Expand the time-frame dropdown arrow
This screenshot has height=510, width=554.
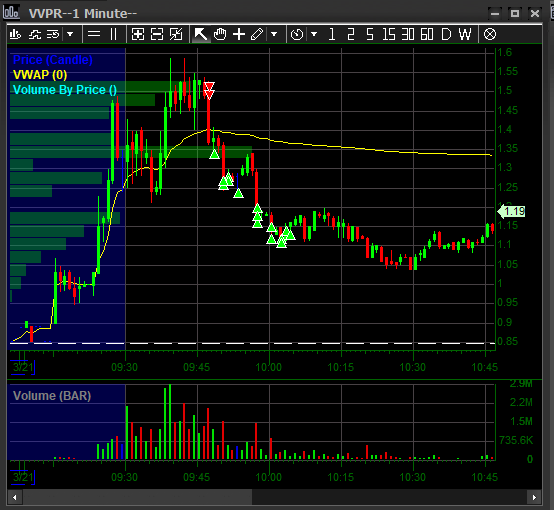(314, 34)
